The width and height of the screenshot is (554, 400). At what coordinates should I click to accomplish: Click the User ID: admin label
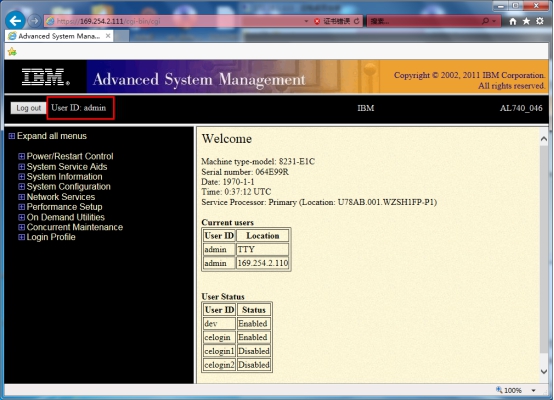click(x=78, y=108)
